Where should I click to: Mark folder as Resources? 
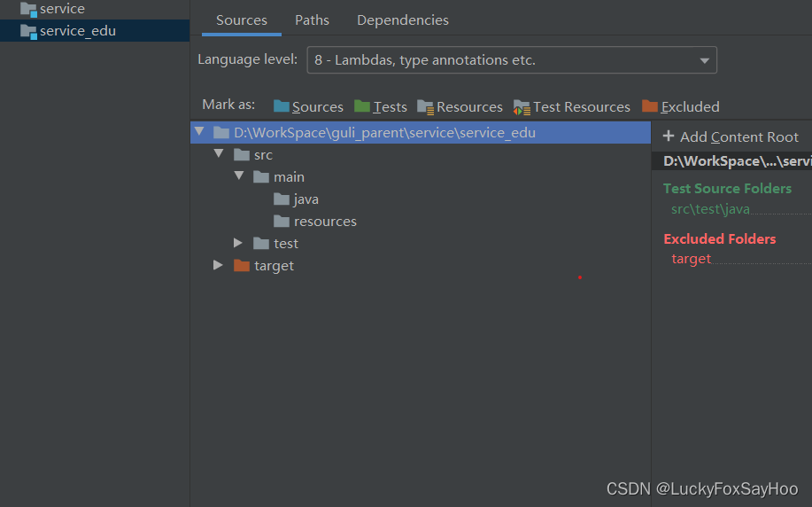(460, 106)
